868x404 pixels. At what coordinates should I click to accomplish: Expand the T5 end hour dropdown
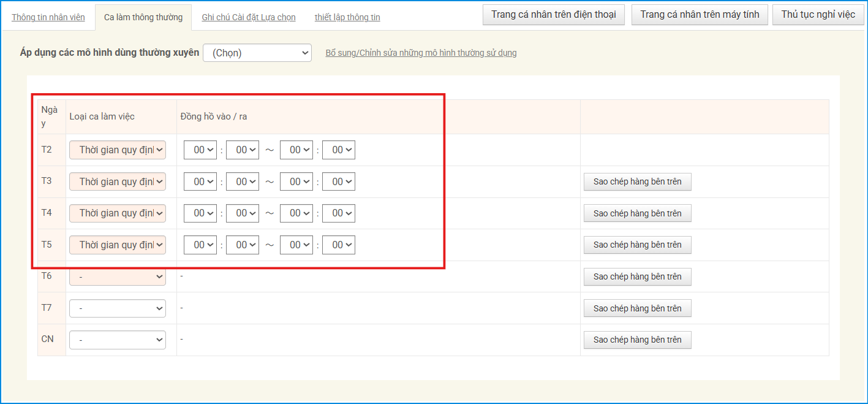pyautogui.click(x=296, y=245)
